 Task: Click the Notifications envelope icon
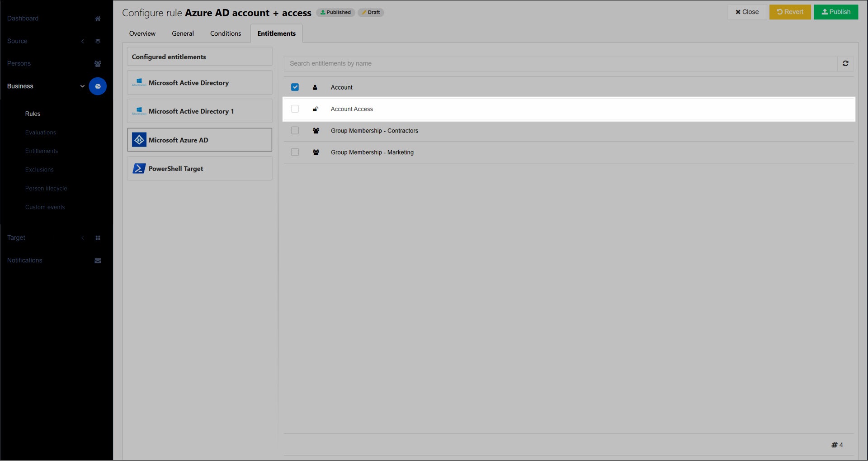[x=98, y=261]
